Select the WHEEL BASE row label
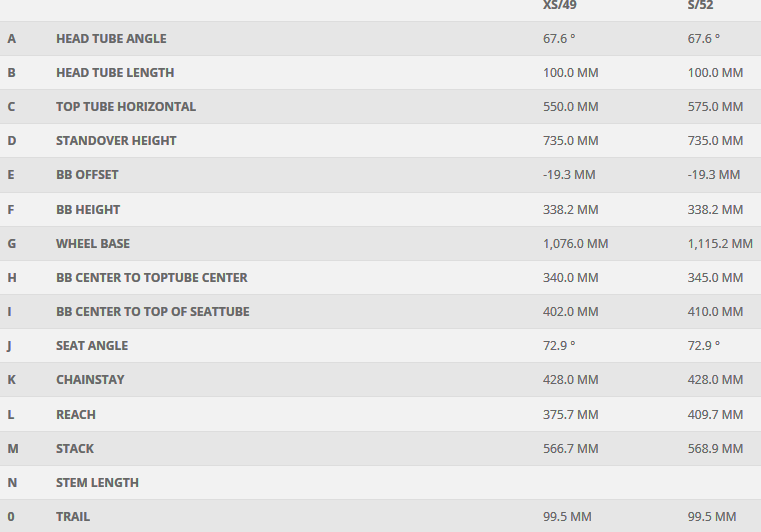Viewport: 761px width, 532px height. 93,244
